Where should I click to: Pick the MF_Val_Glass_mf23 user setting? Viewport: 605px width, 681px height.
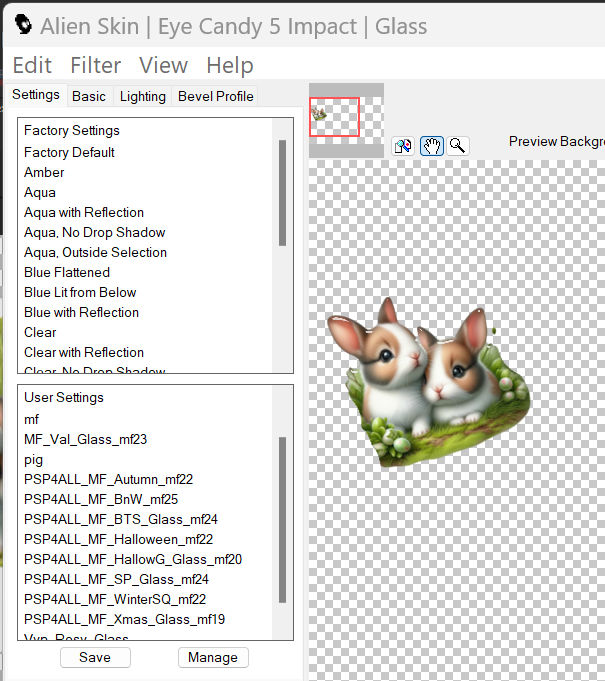86,439
